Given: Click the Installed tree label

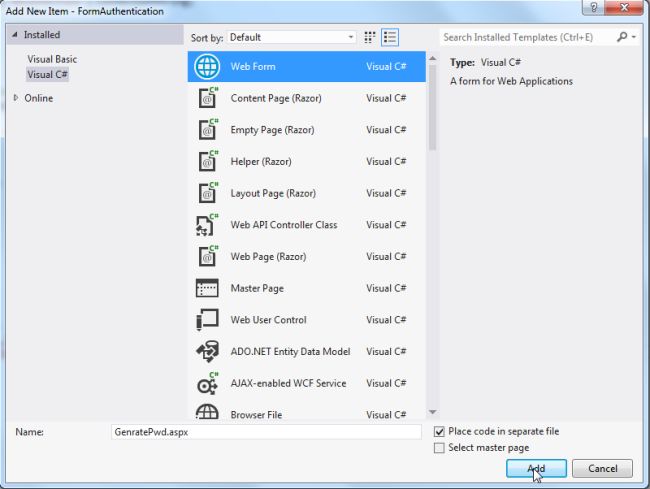Looking at the screenshot, I should (42, 35).
